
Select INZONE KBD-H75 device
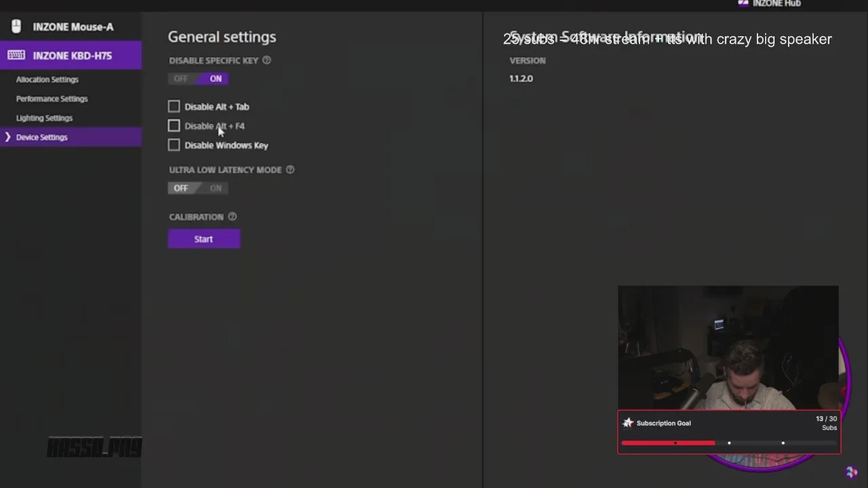click(71, 55)
